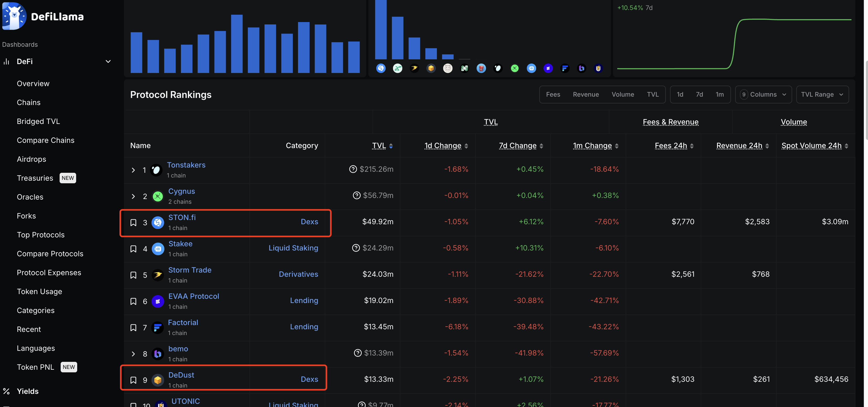
Task: Collapse the DeFi sidebar section
Action: tap(108, 61)
